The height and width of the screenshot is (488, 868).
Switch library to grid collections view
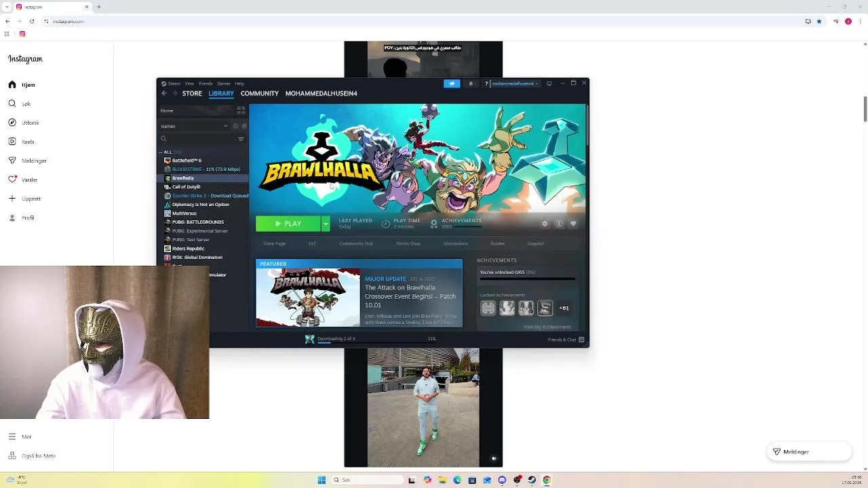pyautogui.click(x=241, y=110)
